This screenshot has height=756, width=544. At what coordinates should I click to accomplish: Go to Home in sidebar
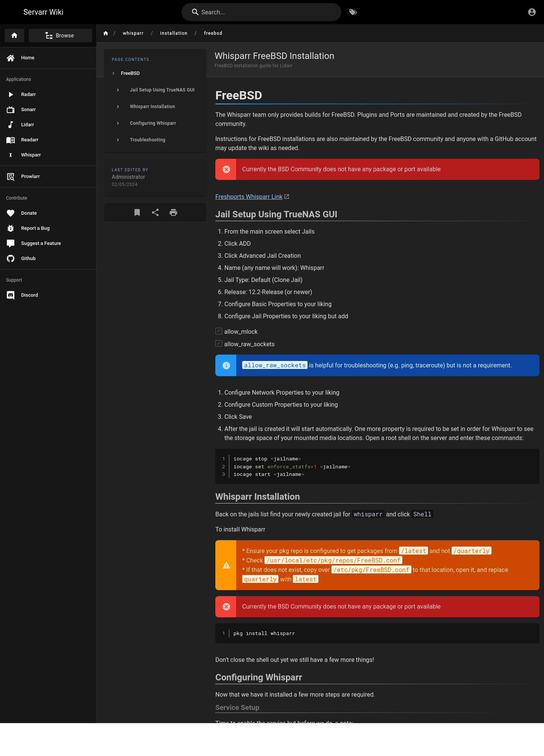click(48, 58)
